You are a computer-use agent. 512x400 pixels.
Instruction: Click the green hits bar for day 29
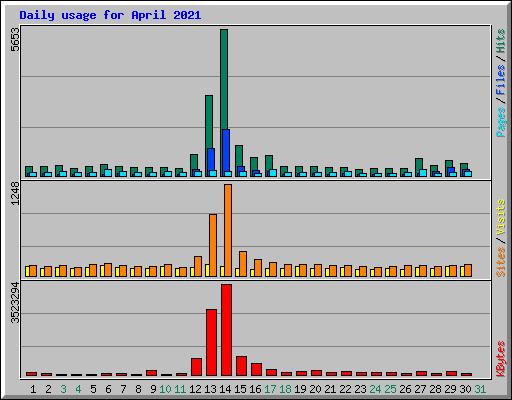click(449, 164)
